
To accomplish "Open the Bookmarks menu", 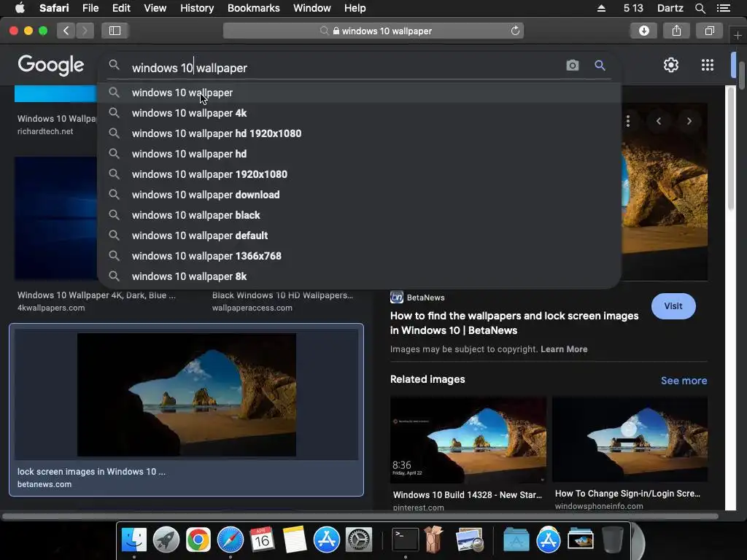I will click(253, 8).
